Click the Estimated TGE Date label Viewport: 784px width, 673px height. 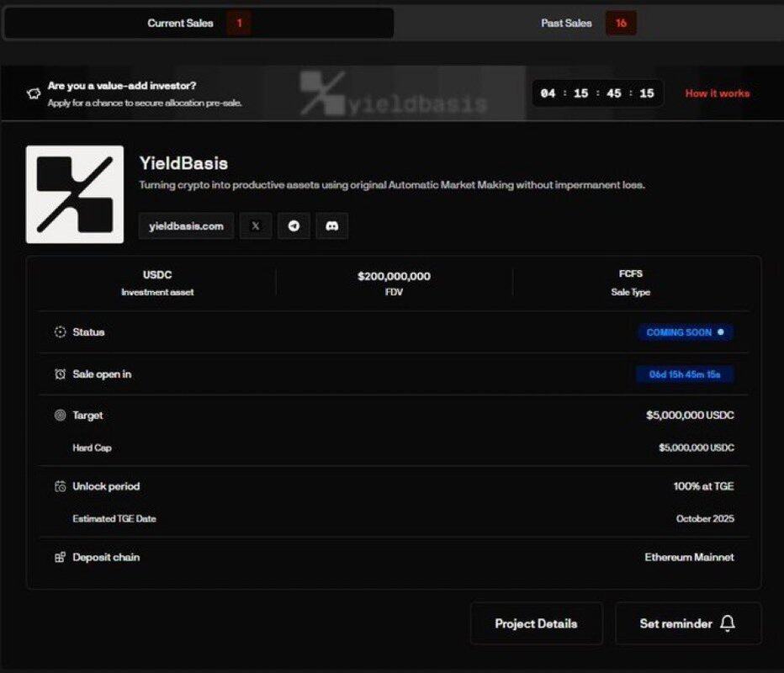click(114, 518)
